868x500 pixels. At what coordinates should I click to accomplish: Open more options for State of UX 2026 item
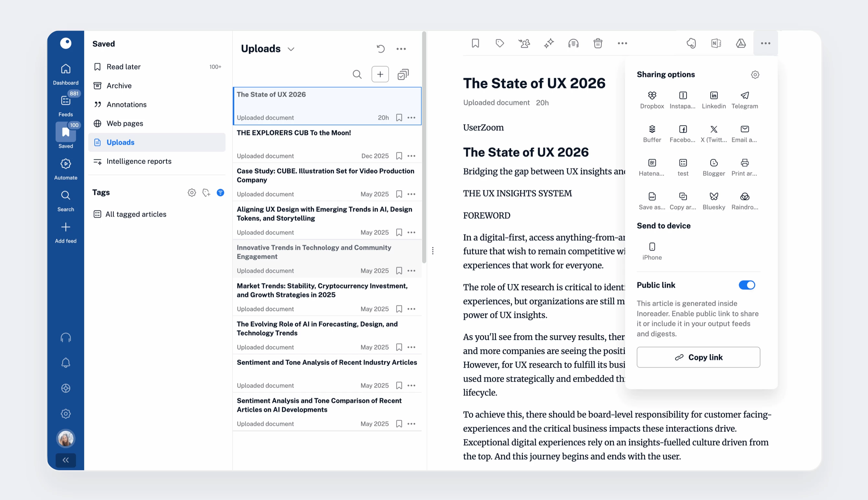pos(411,118)
